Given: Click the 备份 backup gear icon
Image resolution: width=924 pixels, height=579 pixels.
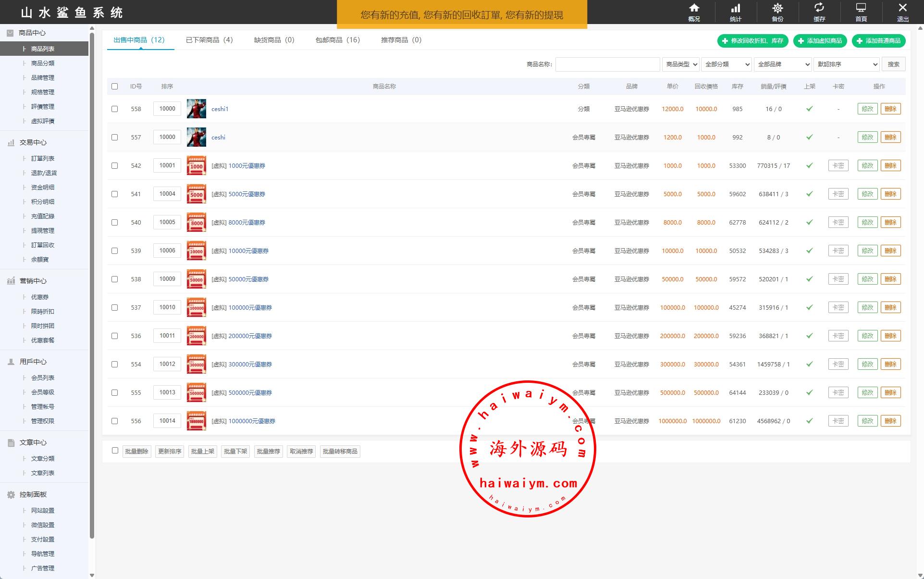Looking at the screenshot, I should pyautogui.click(x=777, y=8).
